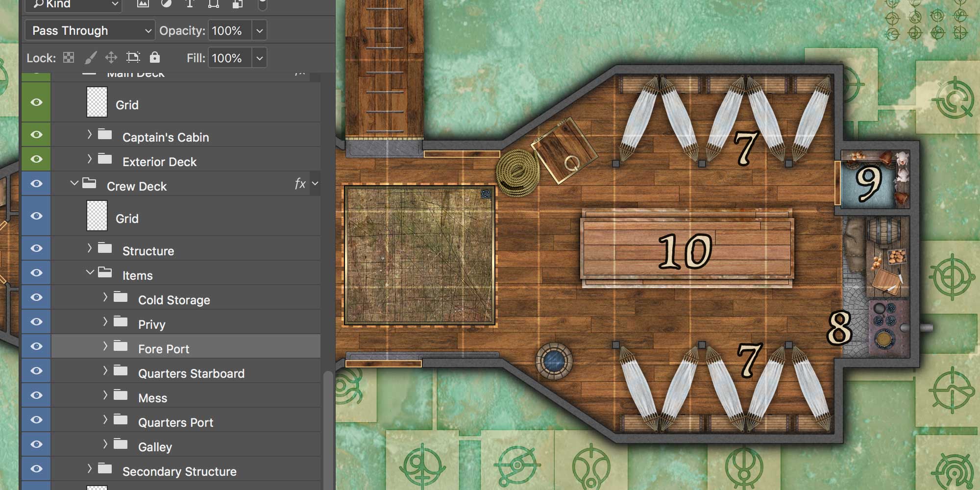Viewport: 980px width, 490px height.
Task: Click the Items group folder icon
Action: (x=105, y=272)
